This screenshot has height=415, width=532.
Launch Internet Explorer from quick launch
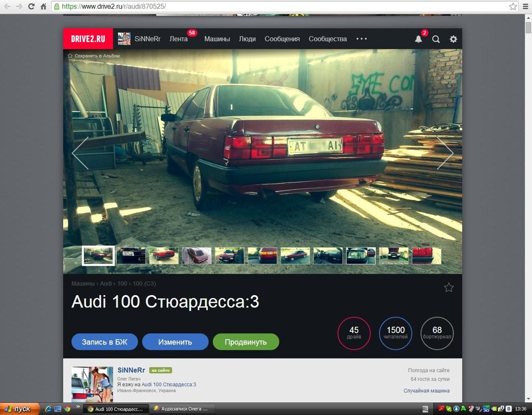pyautogui.click(x=48, y=409)
